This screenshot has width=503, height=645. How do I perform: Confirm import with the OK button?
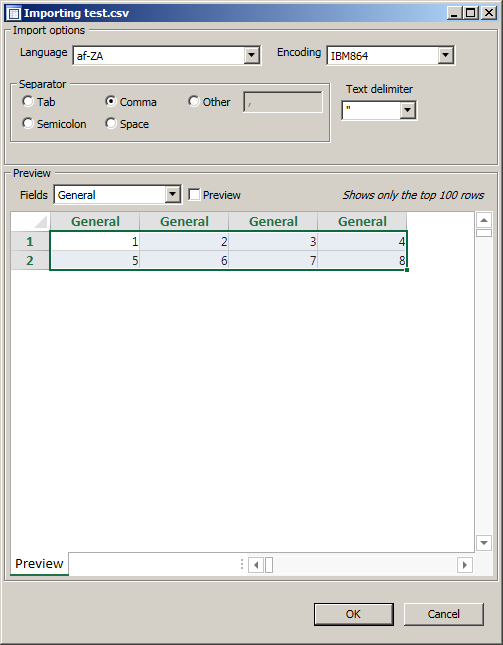pyautogui.click(x=353, y=614)
